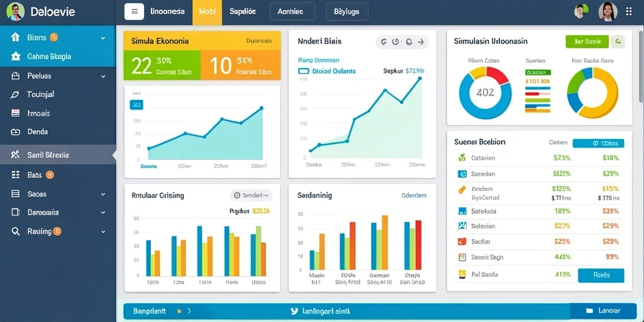
Task: Click the forward arrow in Nnderri Biais card
Action: pyautogui.click(x=421, y=42)
